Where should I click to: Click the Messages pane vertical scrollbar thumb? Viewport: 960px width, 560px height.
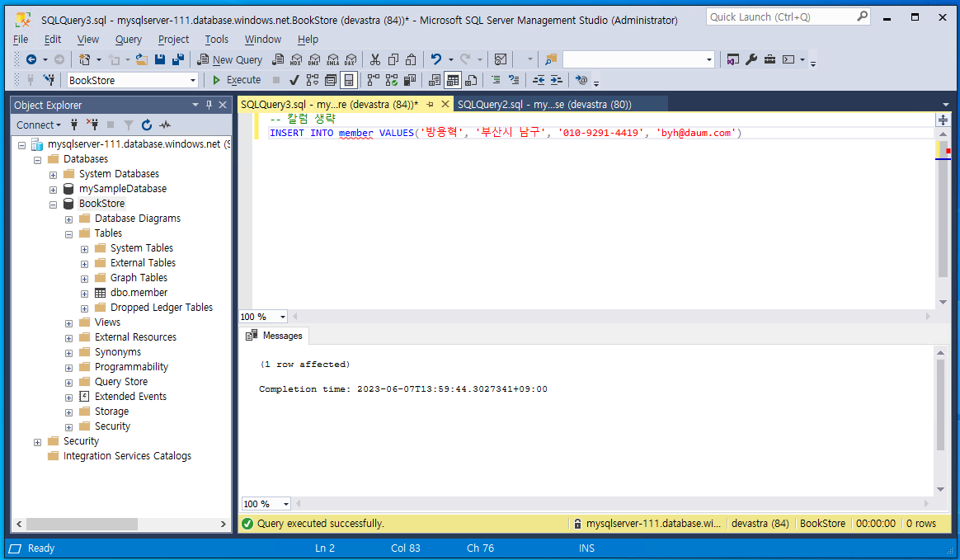(940, 405)
